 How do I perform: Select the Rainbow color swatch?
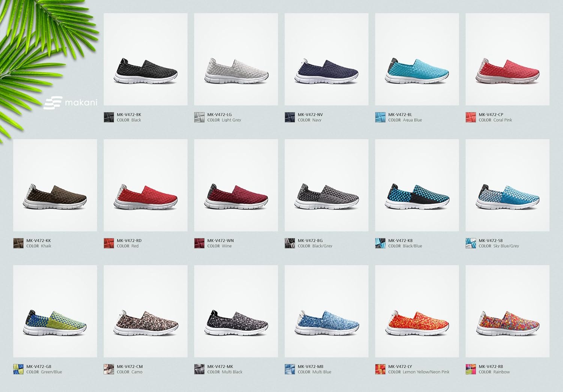click(471, 369)
